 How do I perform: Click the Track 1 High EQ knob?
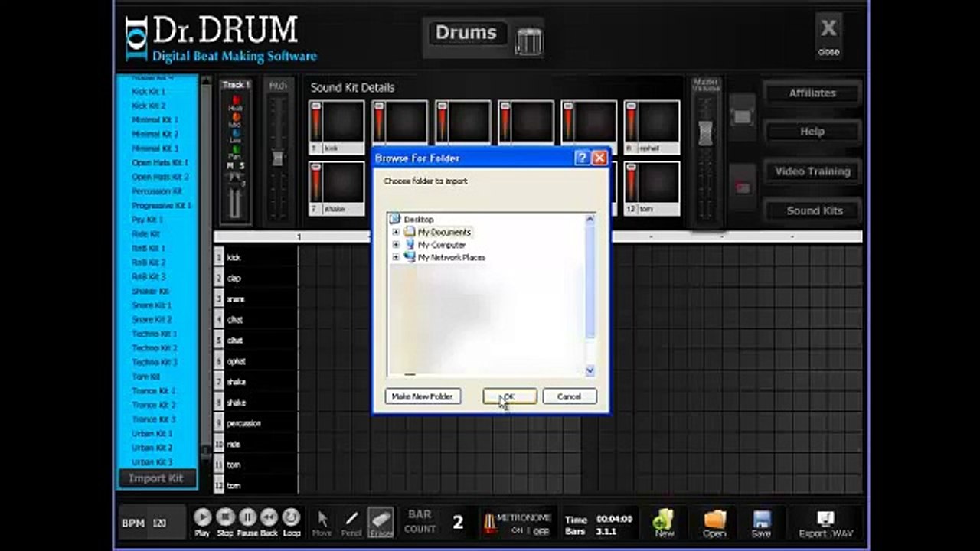pyautogui.click(x=236, y=100)
